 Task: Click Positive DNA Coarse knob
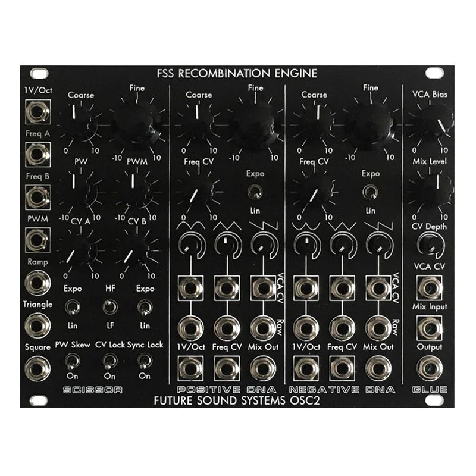[x=198, y=123]
